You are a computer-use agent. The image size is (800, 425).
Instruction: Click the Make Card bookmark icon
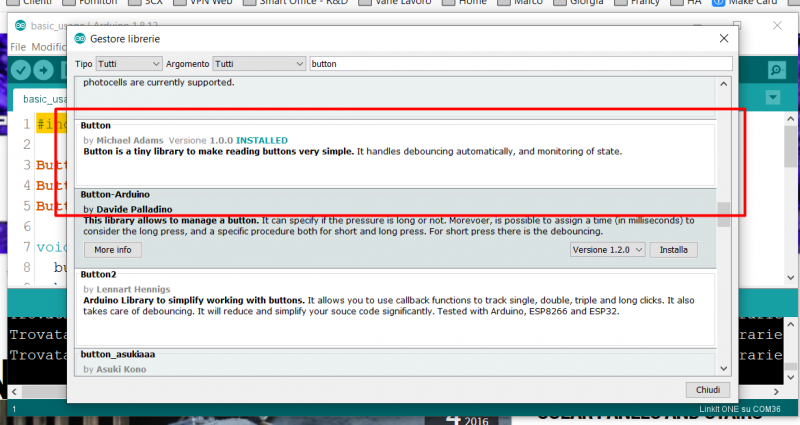coord(718,3)
